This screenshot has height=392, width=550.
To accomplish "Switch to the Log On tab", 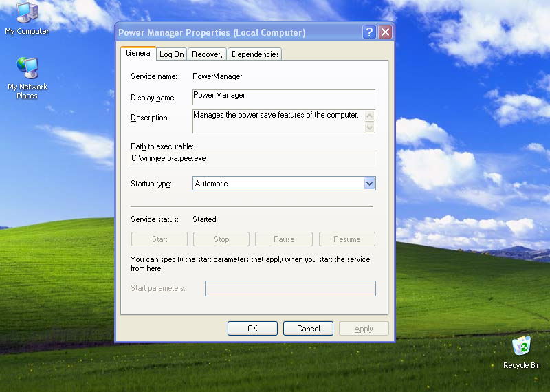I will pos(171,54).
